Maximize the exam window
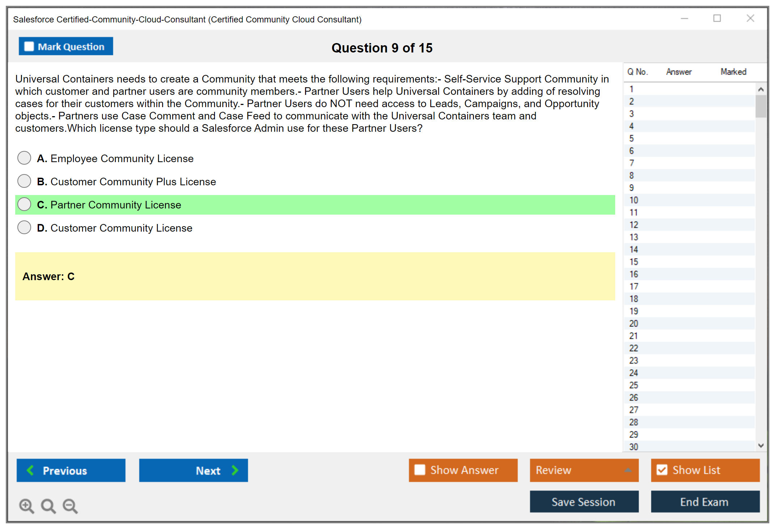The width and height of the screenshot is (778, 532). 717,18
